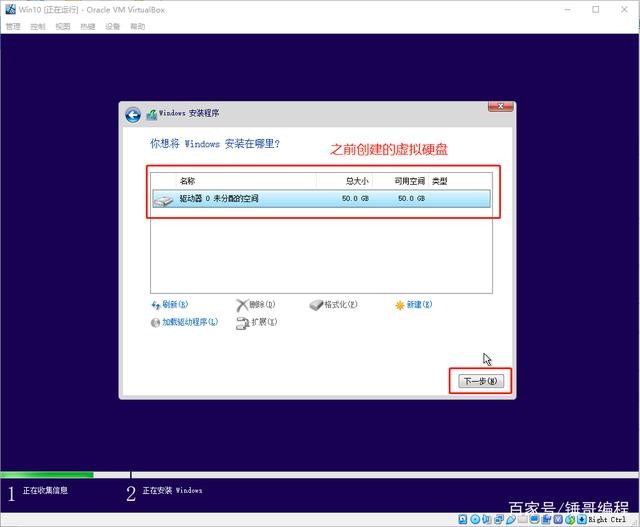The image size is (640, 527).
Task: Click the optical disc status icon
Action: [475, 519]
